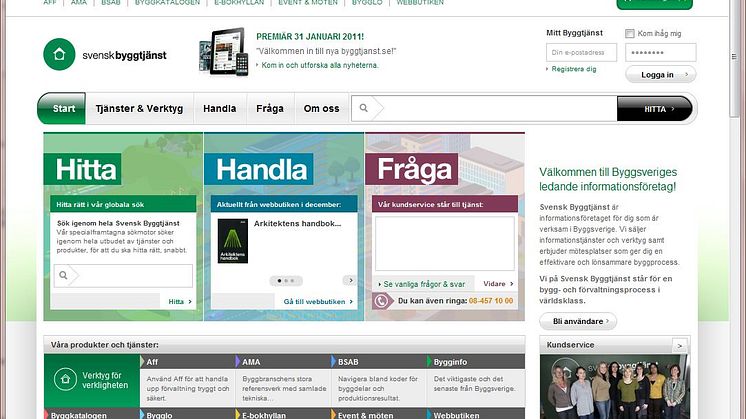Click Gå till webbutiken link
The width and height of the screenshot is (746, 419).
(318, 302)
